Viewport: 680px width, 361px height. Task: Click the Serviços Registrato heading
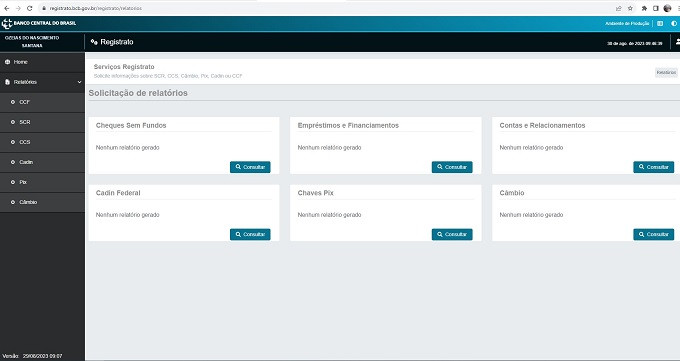124,67
